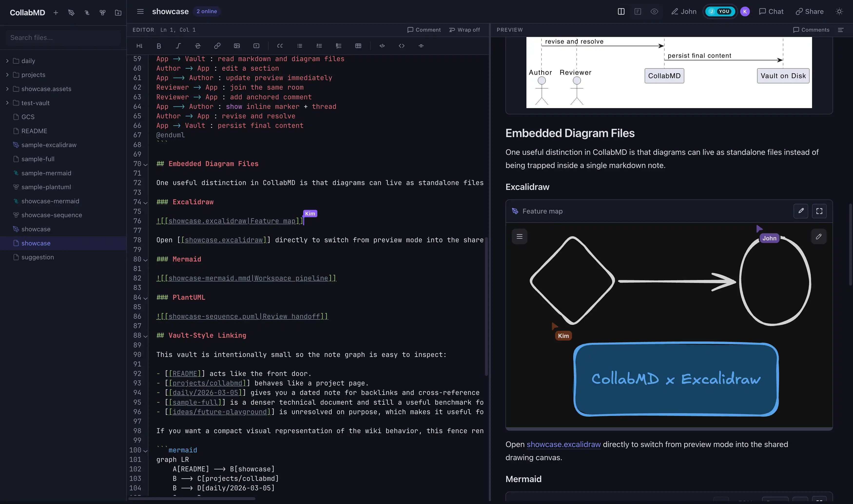
Task: Open the showcase.excalidraw link in the preview text
Action: click(563, 444)
